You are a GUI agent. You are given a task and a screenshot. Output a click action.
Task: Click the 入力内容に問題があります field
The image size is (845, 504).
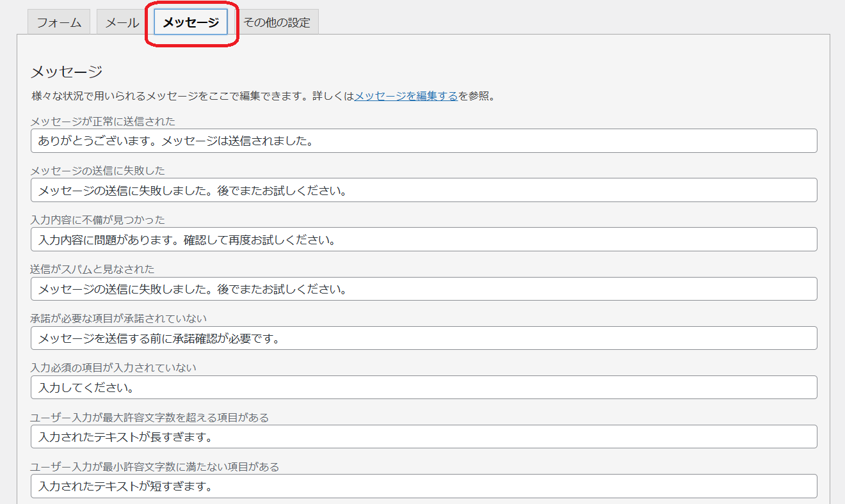[x=424, y=239]
